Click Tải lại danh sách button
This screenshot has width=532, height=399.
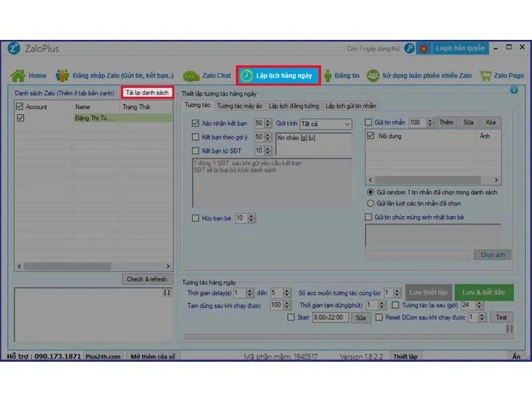coord(147,92)
